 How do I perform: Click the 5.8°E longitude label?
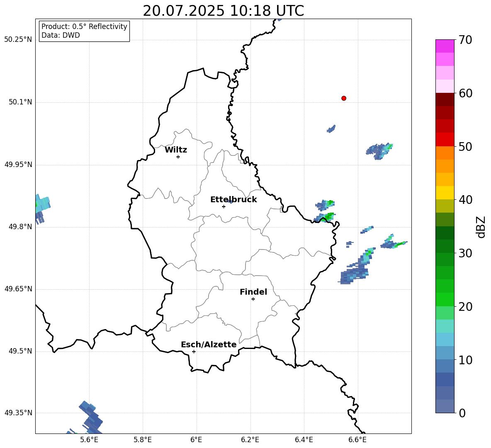[x=143, y=440]
